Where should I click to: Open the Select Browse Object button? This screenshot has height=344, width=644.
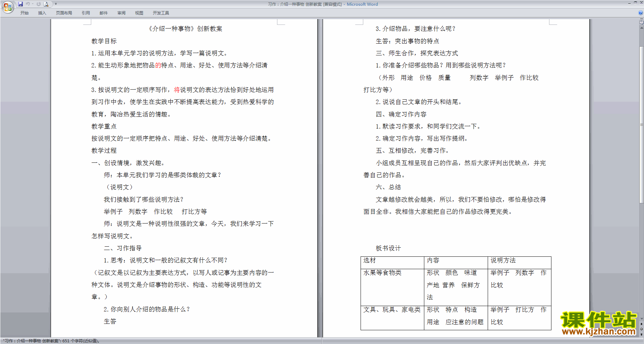coord(641,329)
